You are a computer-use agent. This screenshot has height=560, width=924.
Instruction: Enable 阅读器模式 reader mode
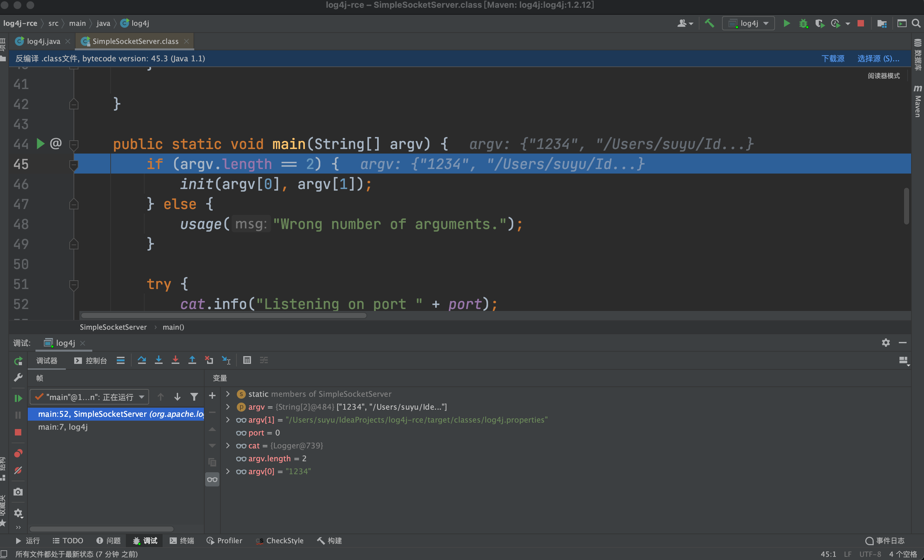tap(884, 76)
